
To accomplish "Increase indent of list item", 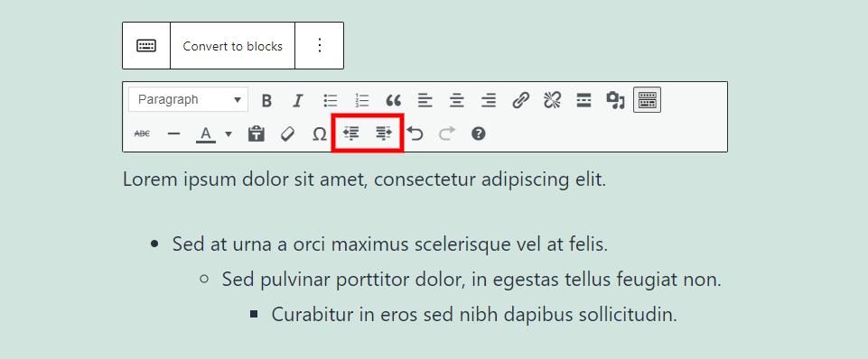I will (383, 133).
